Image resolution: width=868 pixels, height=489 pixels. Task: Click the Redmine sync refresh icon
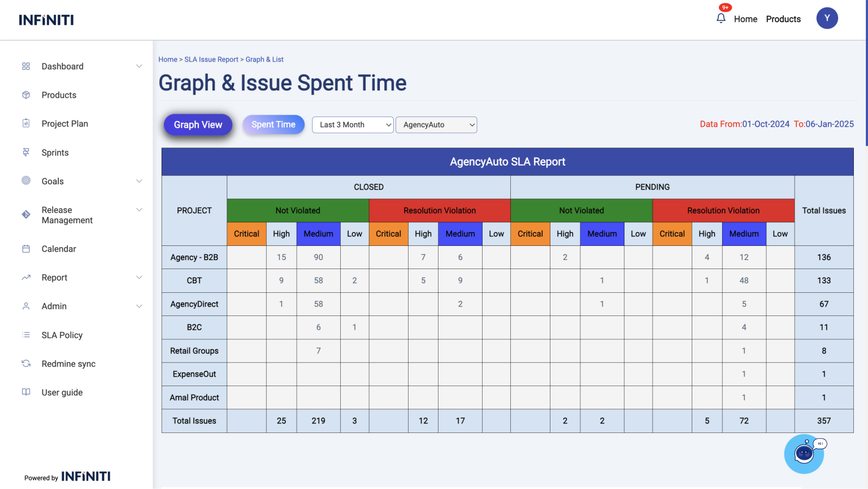coord(26,363)
